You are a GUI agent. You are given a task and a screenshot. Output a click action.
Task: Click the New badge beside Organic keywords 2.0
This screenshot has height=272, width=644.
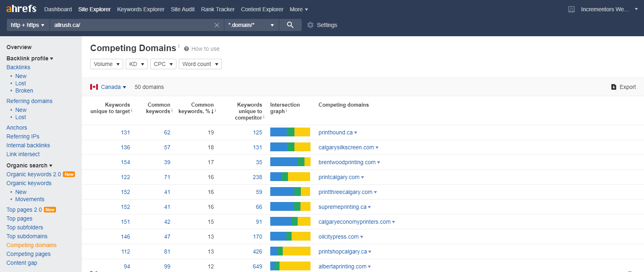point(69,174)
